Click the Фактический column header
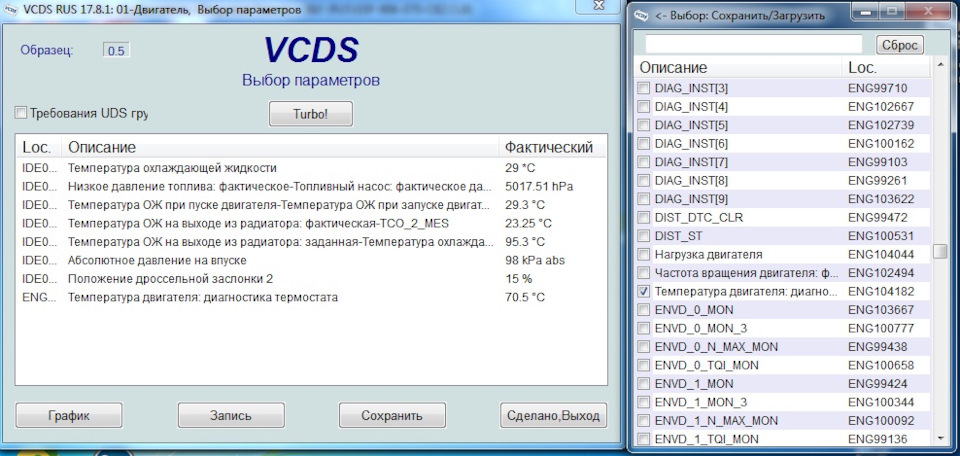 pos(552,147)
